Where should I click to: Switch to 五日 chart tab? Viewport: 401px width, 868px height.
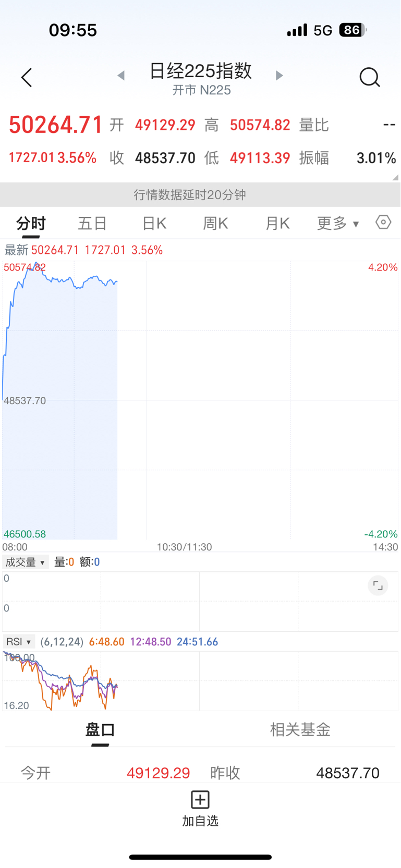92,224
